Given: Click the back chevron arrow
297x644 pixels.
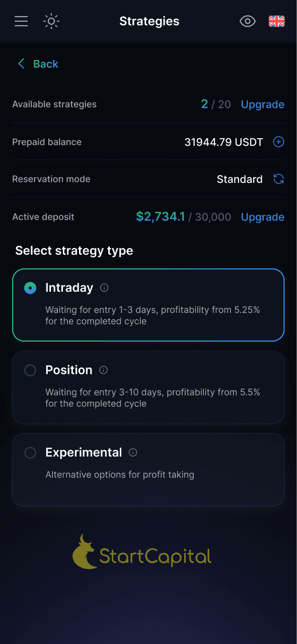Looking at the screenshot, I should (21, 63).
